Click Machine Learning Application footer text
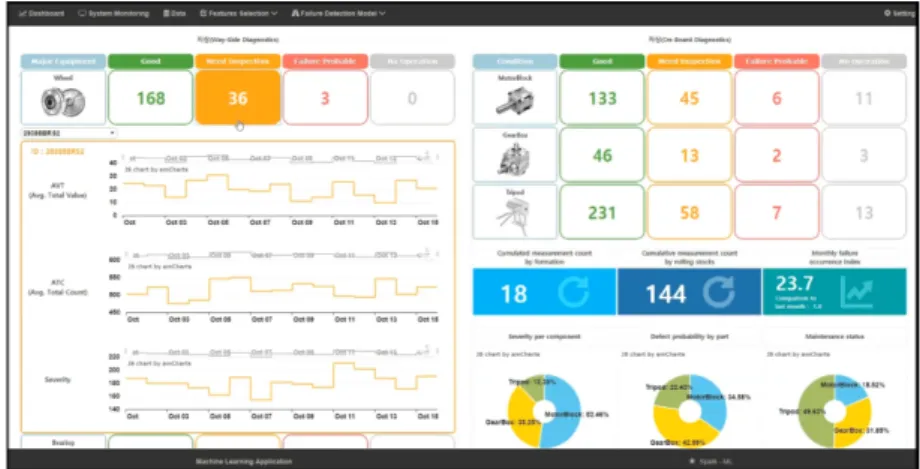920x469 pixels. coord(243,461)
